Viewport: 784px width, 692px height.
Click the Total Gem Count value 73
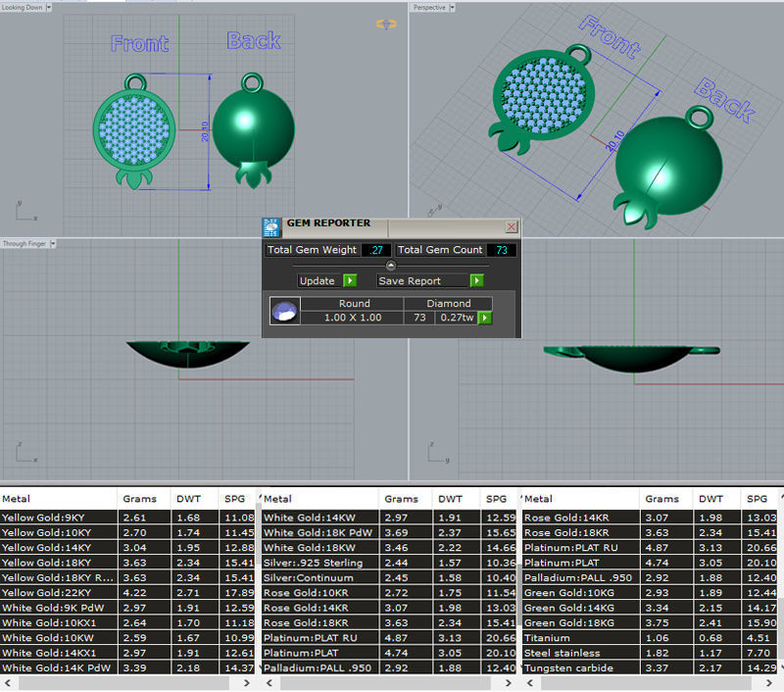502,250
